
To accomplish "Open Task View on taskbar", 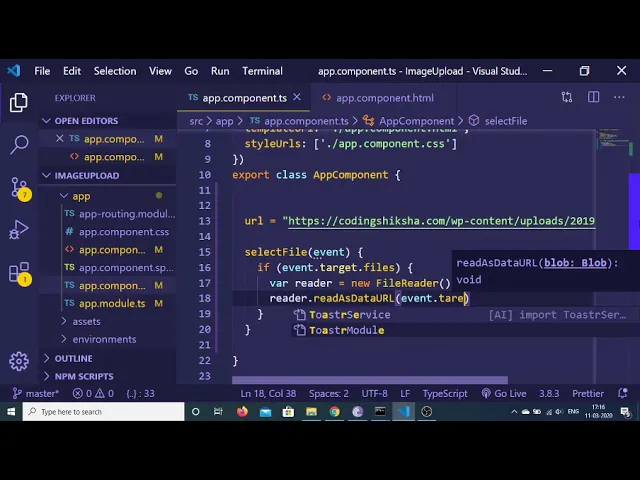I will tap(218, 411).
